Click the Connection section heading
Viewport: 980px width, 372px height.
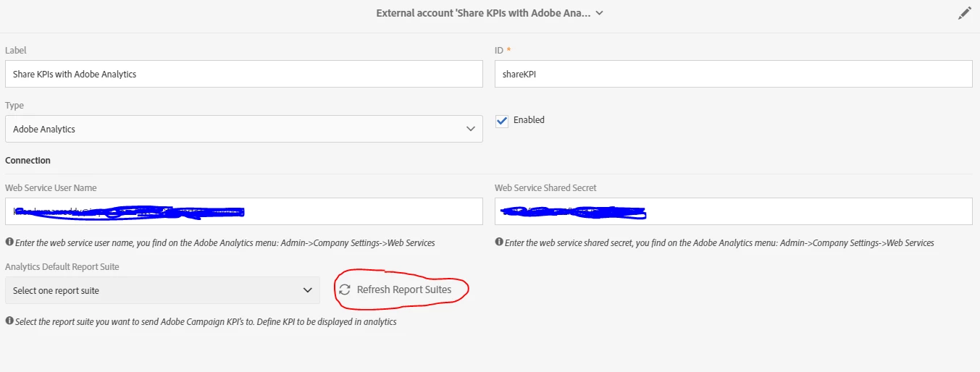[28, 160]
